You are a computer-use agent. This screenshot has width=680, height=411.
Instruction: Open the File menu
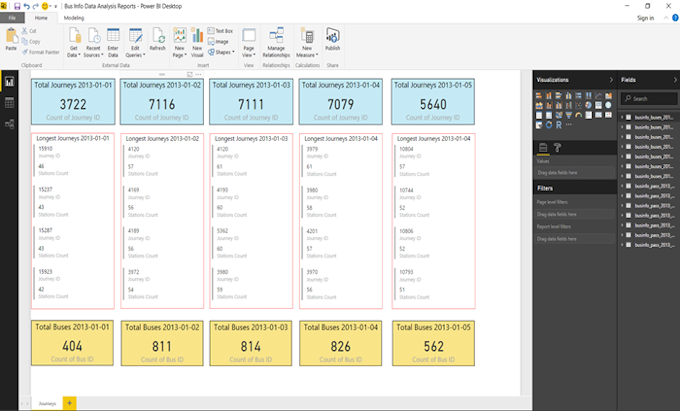click(11, 18)
